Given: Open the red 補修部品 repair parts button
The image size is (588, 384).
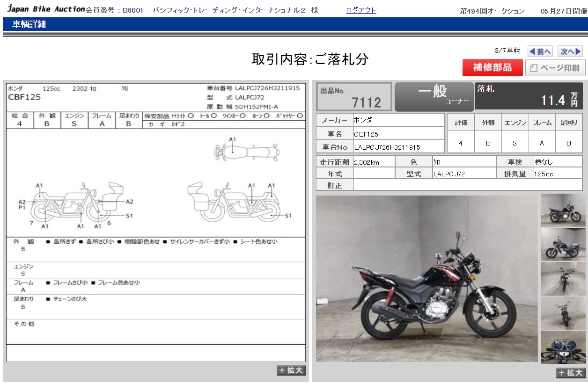Looking at the screenshot, I should (x=492, y=68).
